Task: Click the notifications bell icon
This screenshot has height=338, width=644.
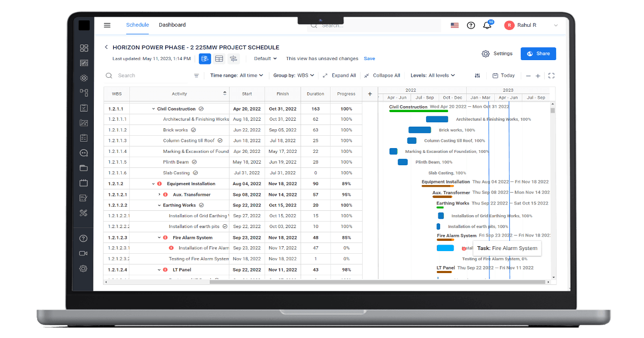Action: [487, 25]
